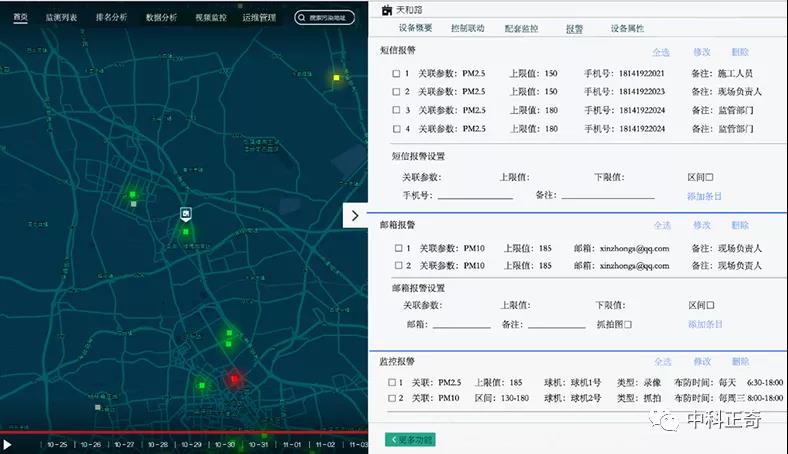This screenshot has width=788, height=454.
Task: Open the 更多功能 back button
Action: pos(410,440)
